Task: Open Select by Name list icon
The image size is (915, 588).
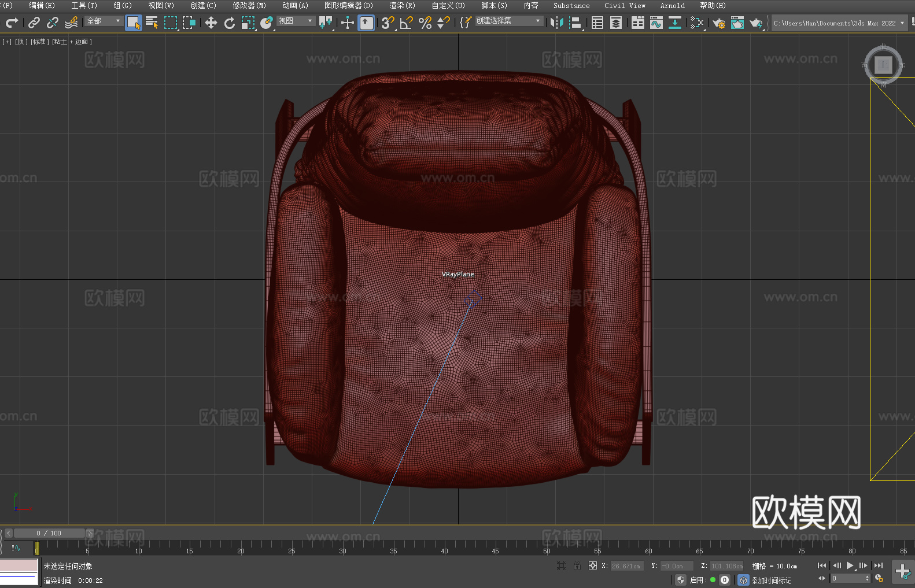Action: (152, 23)
